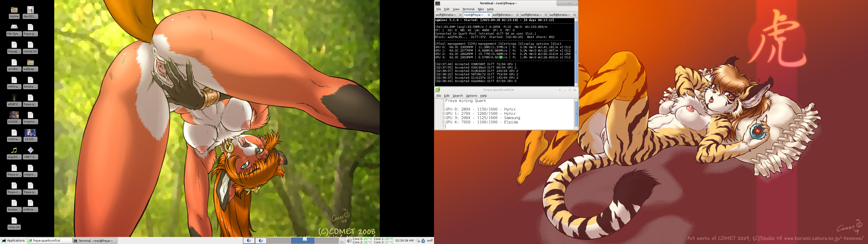Open the Tabs menu in Terminal

click(481, 9)
